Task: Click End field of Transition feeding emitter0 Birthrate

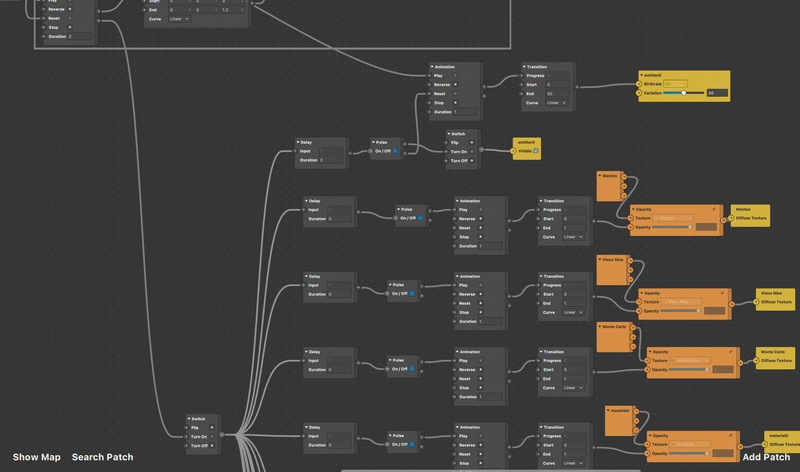Action: pyautogui.click(x=557, y=94)
